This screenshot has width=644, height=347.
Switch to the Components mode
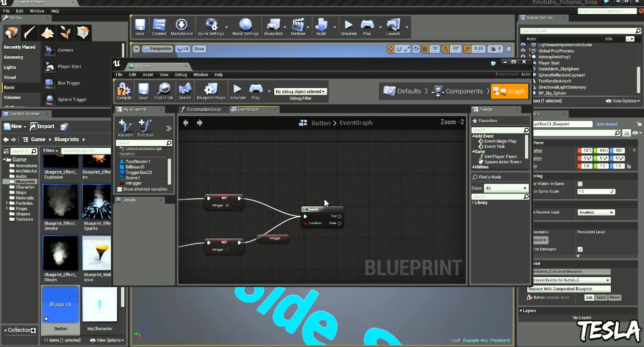pos(458,91)
